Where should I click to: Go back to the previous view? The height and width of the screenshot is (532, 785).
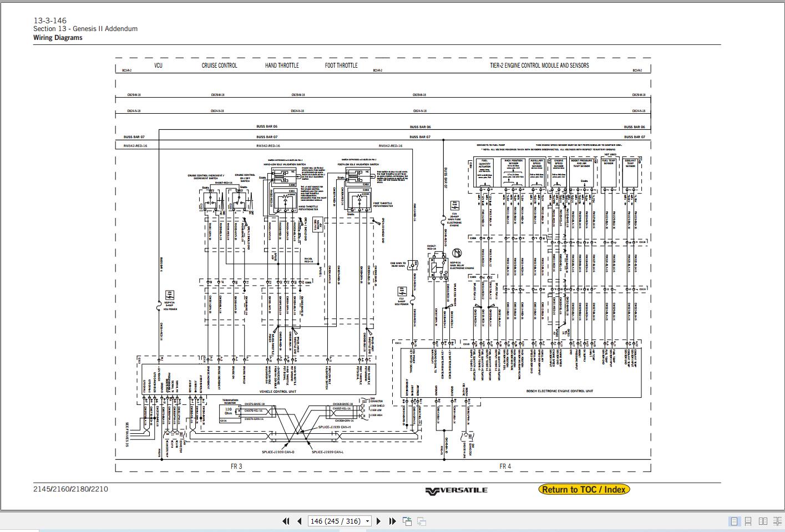click(x=407, y=521)
